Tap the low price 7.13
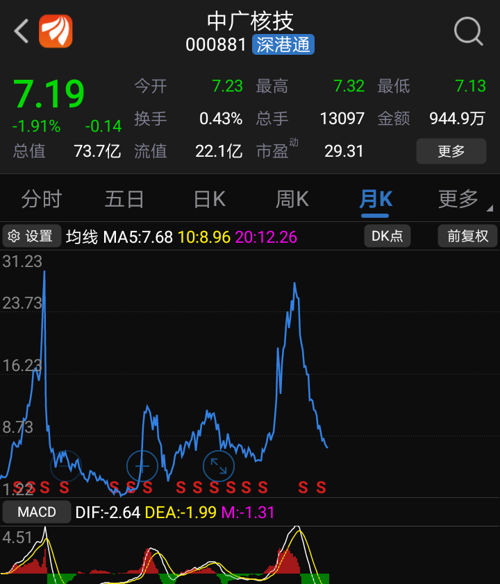This screenshot has height=584, width=500. (471, 86)
